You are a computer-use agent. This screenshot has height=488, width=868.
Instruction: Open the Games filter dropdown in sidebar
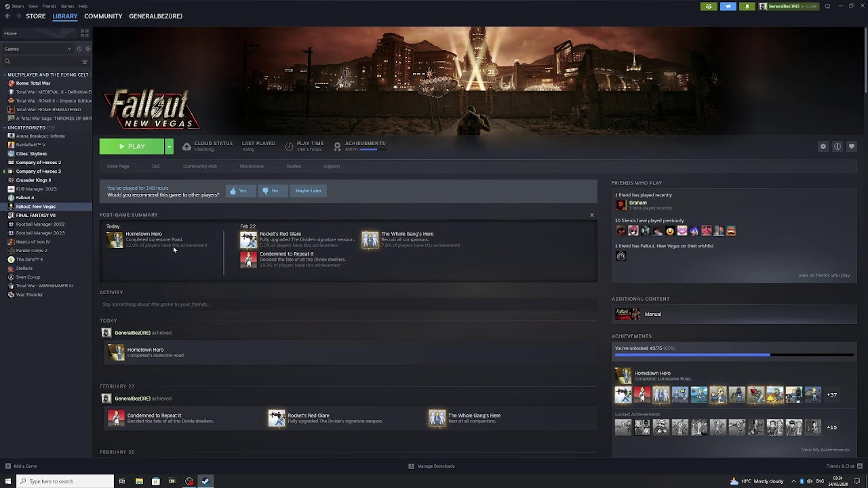coord(37,49)
